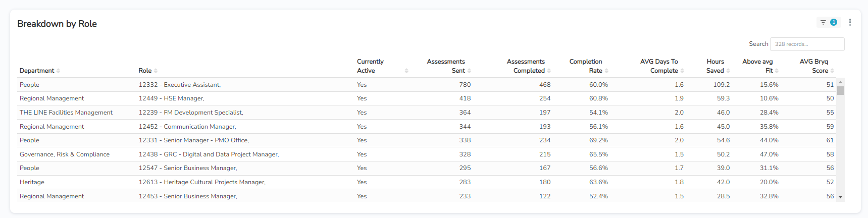Sort by Above avg Fit arrows

click(777, 71)
